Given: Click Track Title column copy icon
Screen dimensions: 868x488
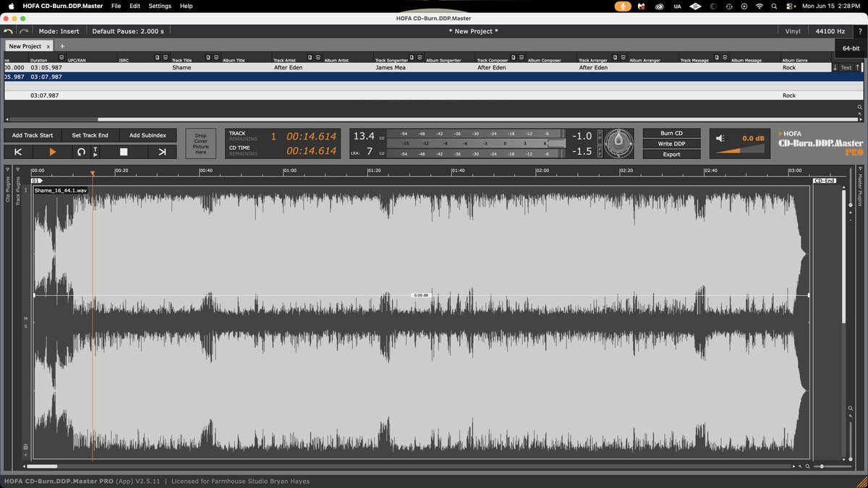Looking at the screenshot, I should point(208,57).
